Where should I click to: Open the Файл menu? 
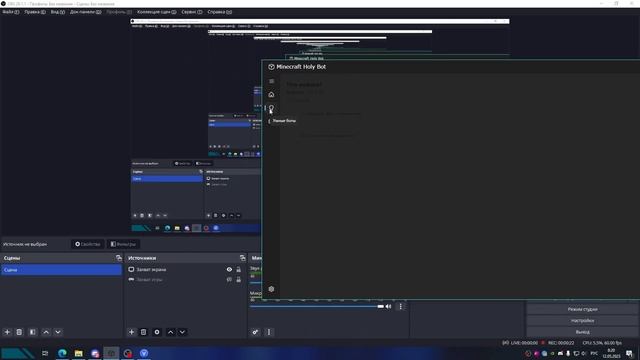(10, 12)
